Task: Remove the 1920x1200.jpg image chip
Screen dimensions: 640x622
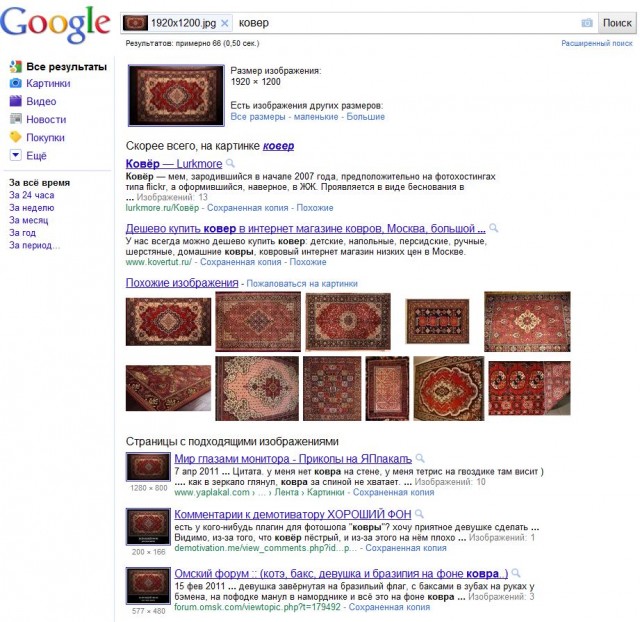Action: click(x=224, y=23)
